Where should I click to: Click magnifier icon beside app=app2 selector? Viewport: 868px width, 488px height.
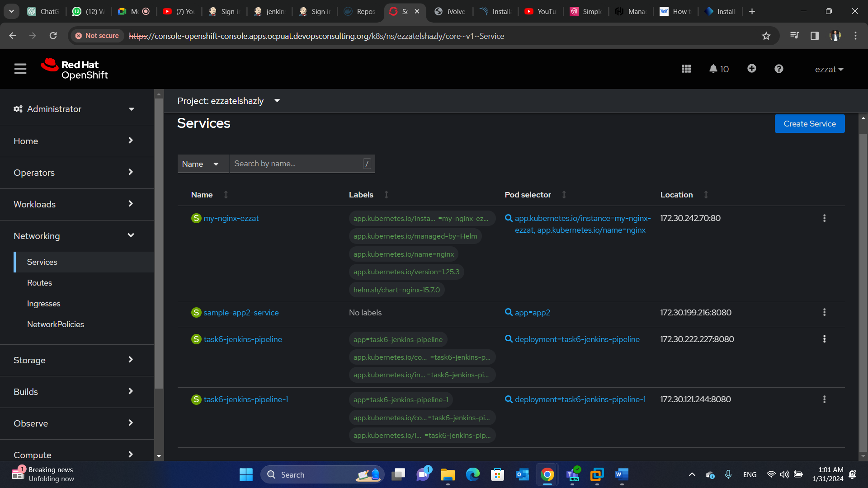click(x=509, y=312)
